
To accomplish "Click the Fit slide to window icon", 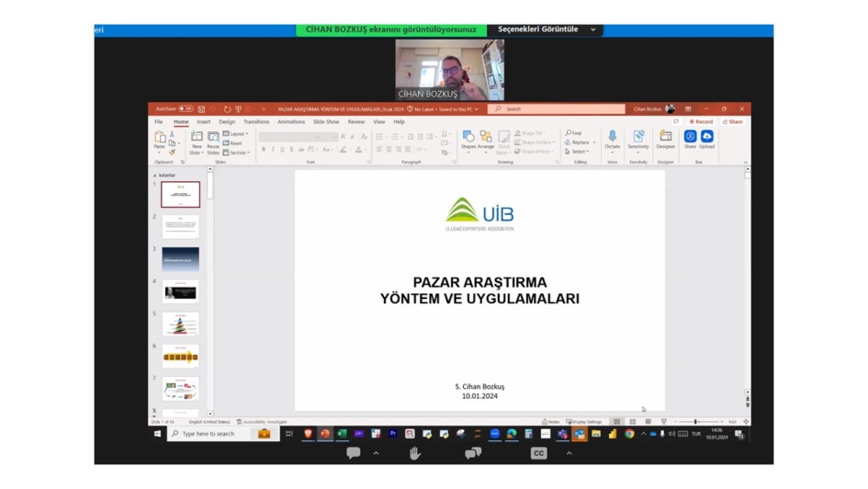I will click(x=746, y=422).
